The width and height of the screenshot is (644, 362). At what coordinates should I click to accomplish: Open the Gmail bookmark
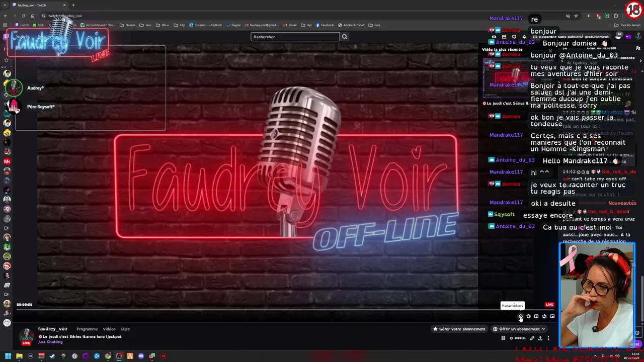click(290, 25)
